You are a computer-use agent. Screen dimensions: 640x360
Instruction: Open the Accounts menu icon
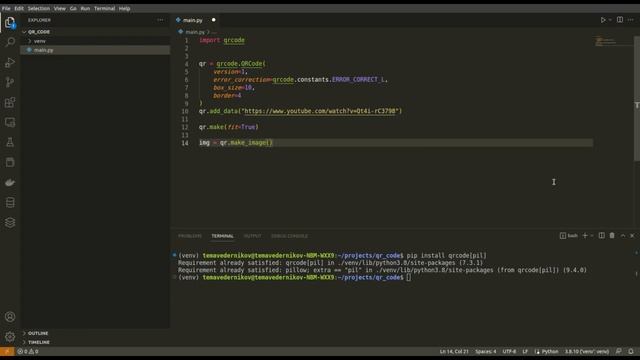tap(10, 316)
